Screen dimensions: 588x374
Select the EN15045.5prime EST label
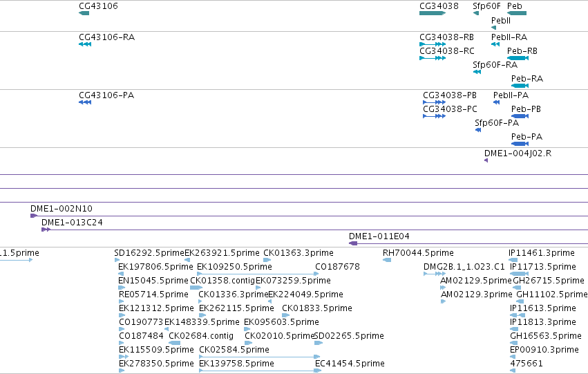pos(153,281)
